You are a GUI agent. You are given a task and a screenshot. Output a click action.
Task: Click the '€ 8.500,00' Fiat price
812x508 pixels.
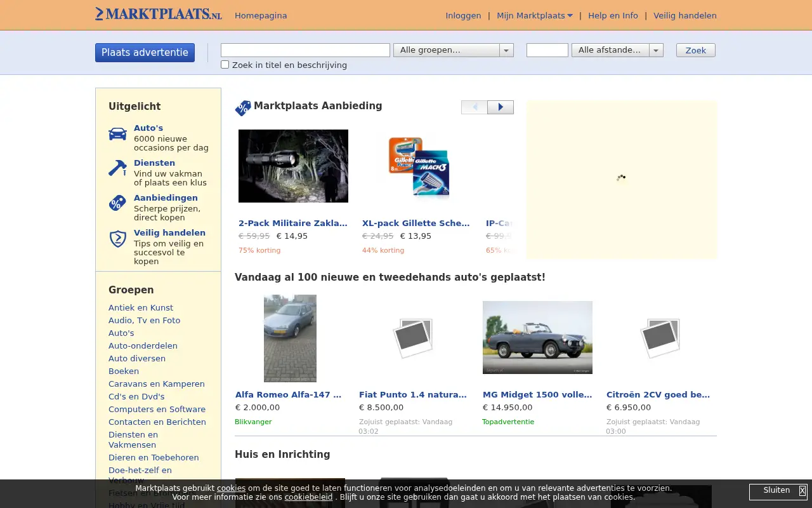[x=381, y=408]
